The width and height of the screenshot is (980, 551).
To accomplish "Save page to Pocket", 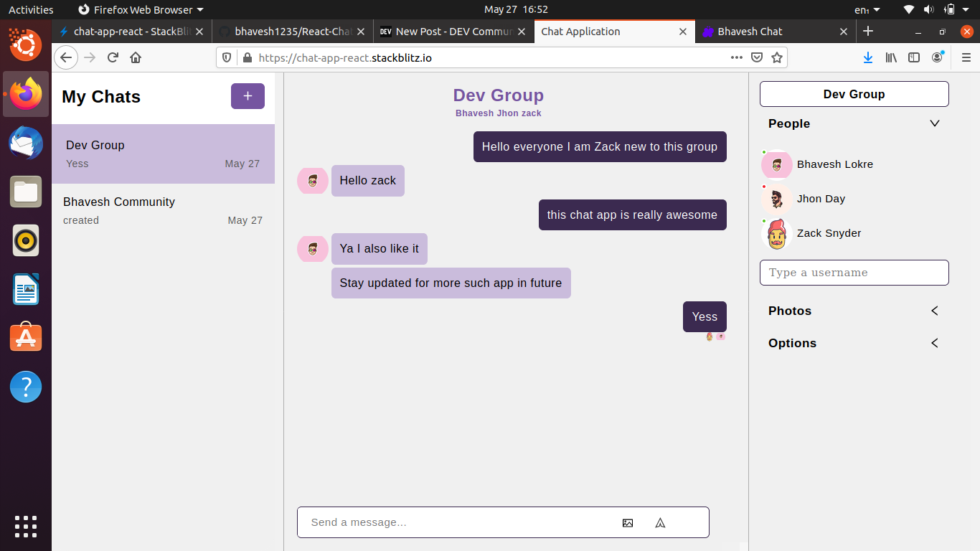I will pyautogui.click(x=757, y=57).
